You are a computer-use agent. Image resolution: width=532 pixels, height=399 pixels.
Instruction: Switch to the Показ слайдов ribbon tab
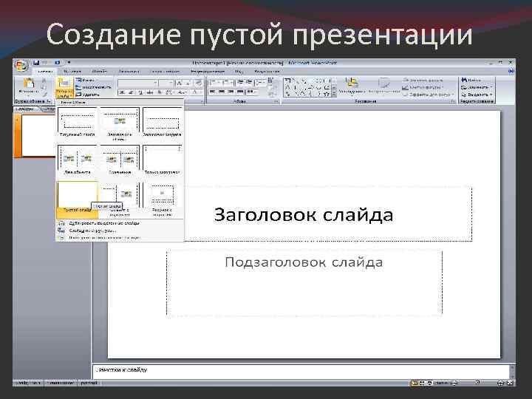[165, 72]
